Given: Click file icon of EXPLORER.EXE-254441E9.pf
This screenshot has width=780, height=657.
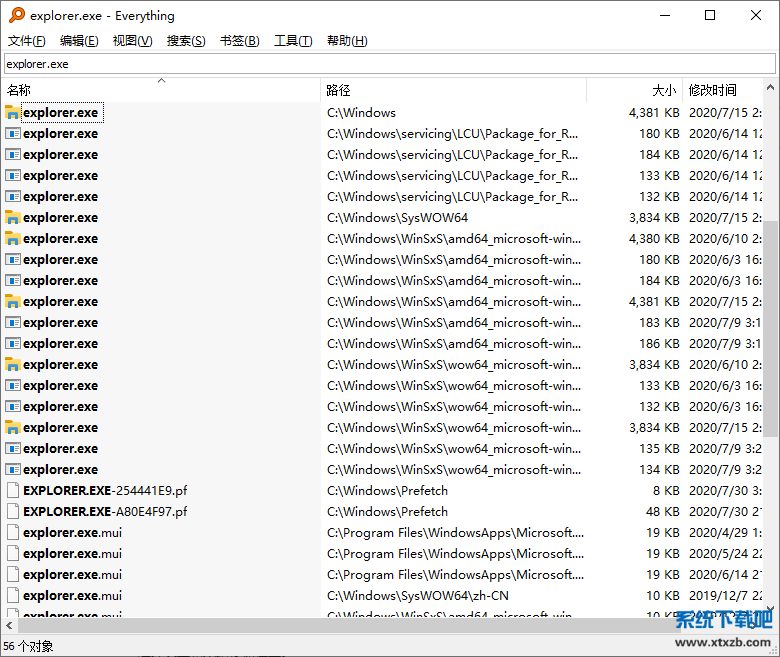Looking at the screenshot, I should [13, 491].
